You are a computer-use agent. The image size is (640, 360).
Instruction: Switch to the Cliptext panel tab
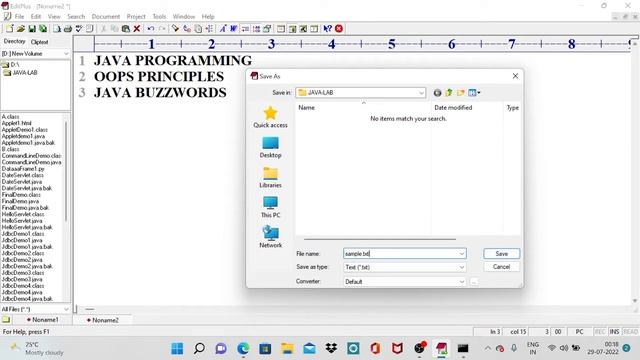click(40, 42)
